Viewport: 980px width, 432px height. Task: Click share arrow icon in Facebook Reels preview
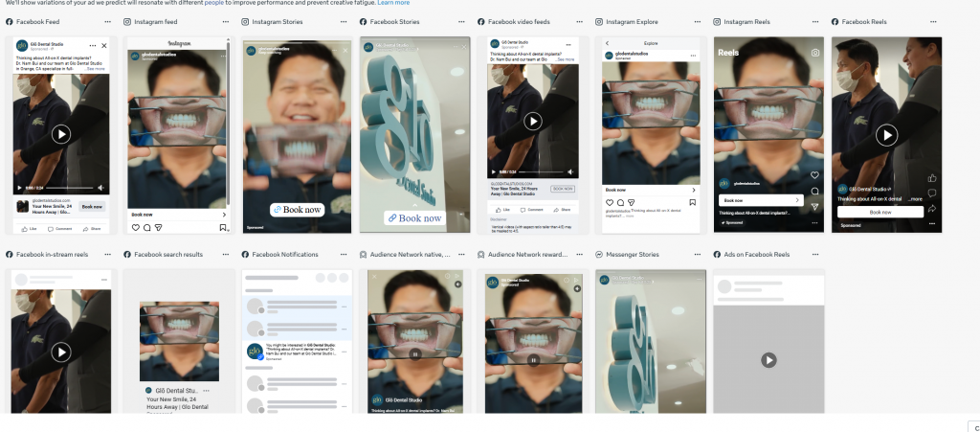tap(932, 209)
